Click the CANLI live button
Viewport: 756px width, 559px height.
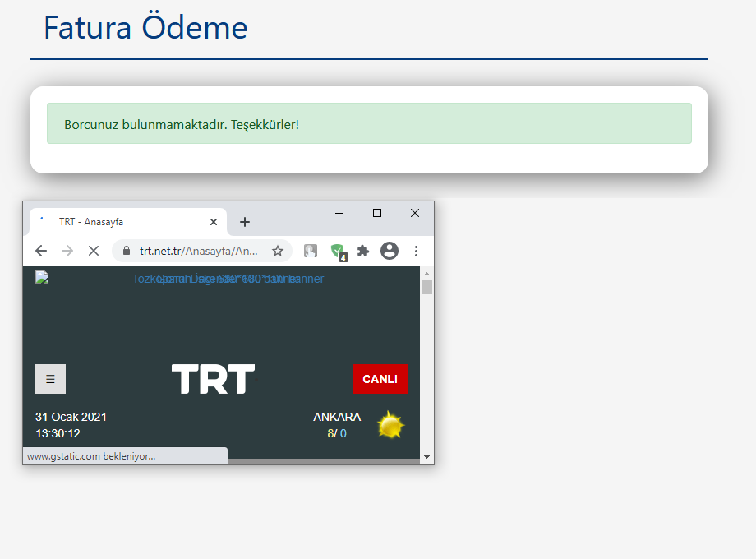tap(380, 379)
